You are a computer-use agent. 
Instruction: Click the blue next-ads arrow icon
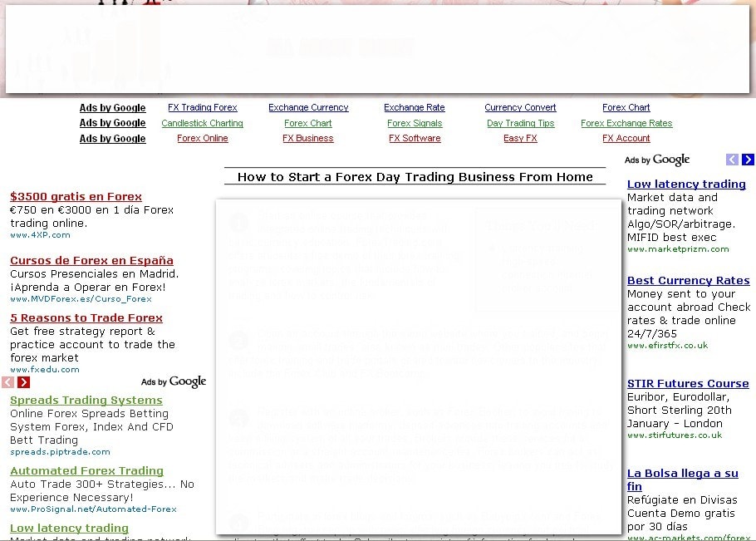(748, 160)
